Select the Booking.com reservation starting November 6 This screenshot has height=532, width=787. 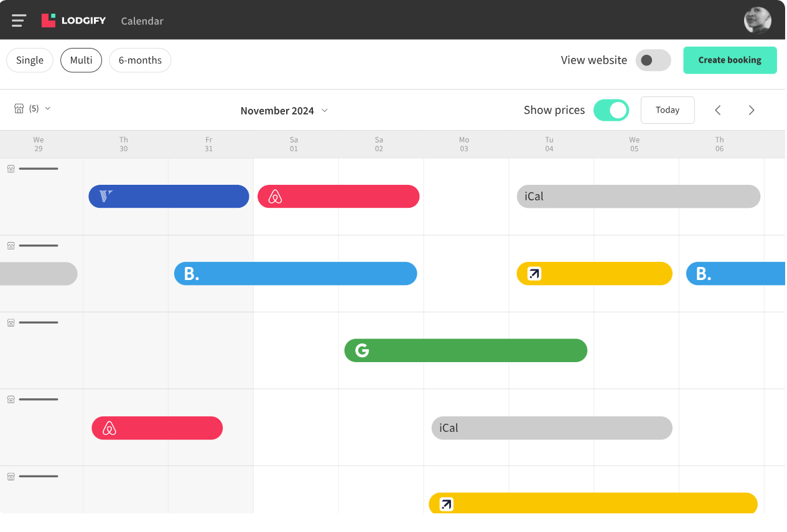(x=734, y=273)
